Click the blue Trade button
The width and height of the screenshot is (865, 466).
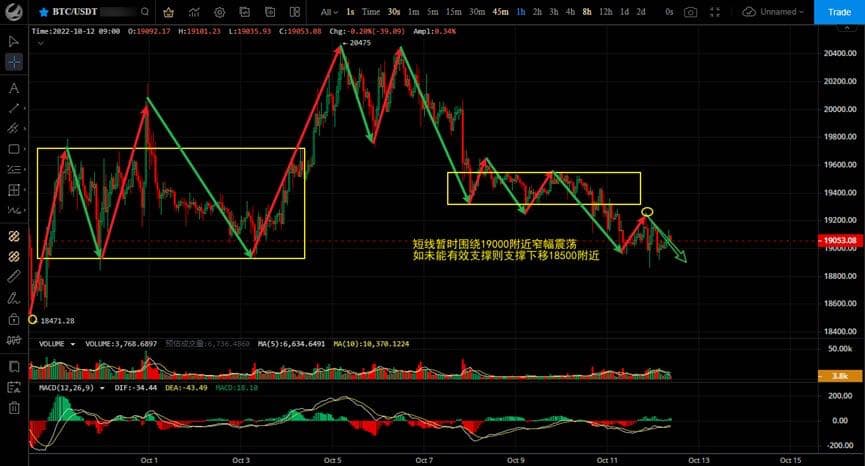tap(838, 12)
